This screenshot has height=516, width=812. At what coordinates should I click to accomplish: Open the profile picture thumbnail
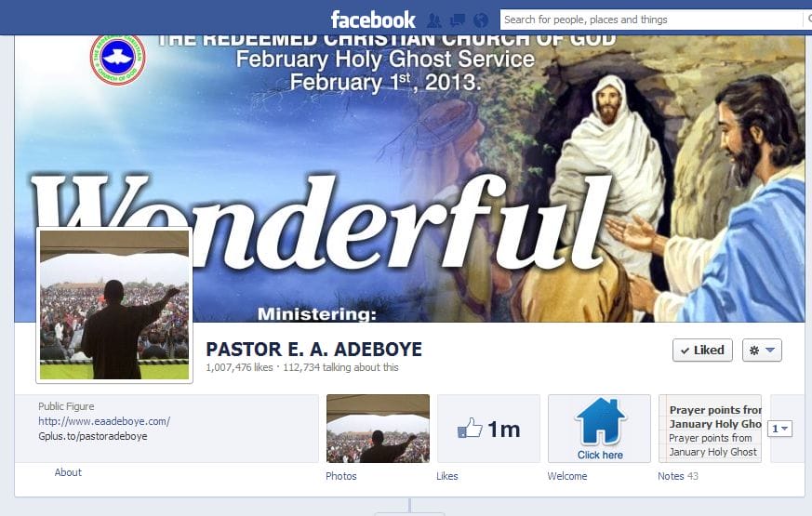114,305
